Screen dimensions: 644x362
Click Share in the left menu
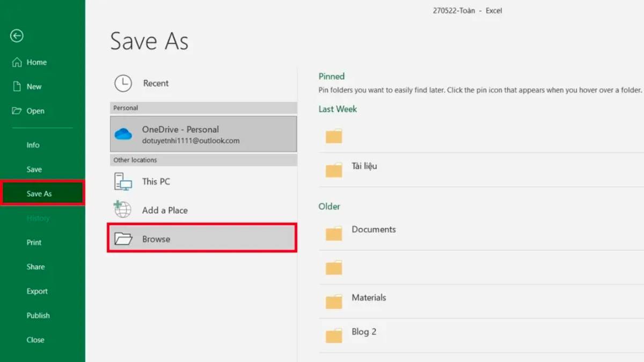[36, 267]
